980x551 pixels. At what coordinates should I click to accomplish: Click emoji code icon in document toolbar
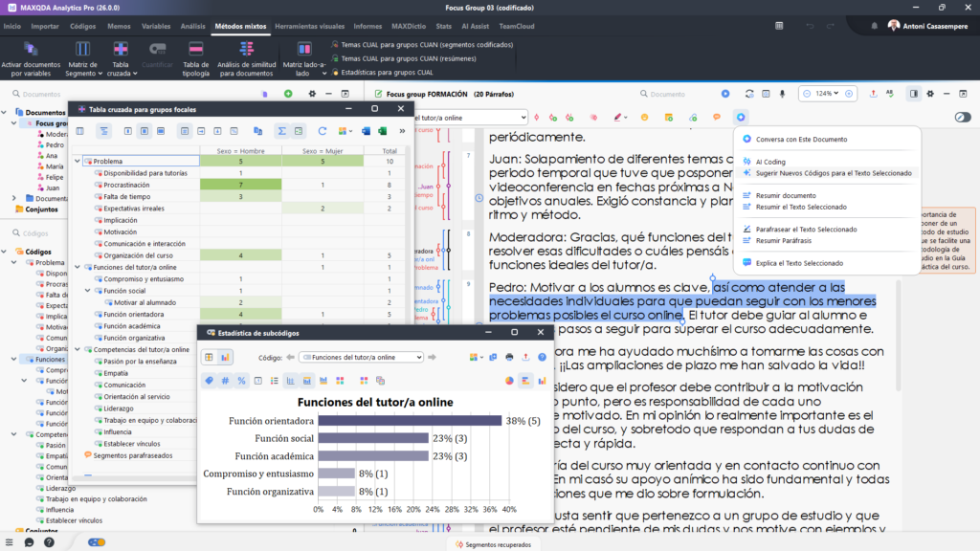click(644, 118)
